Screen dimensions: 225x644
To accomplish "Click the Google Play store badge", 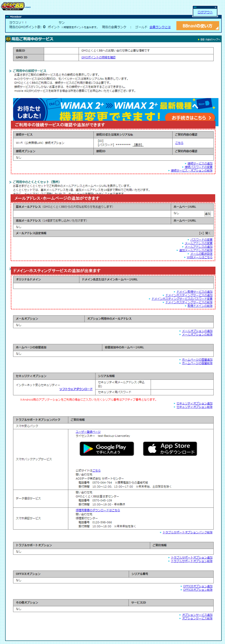I will pyautogui.click(x=107, y=448).
